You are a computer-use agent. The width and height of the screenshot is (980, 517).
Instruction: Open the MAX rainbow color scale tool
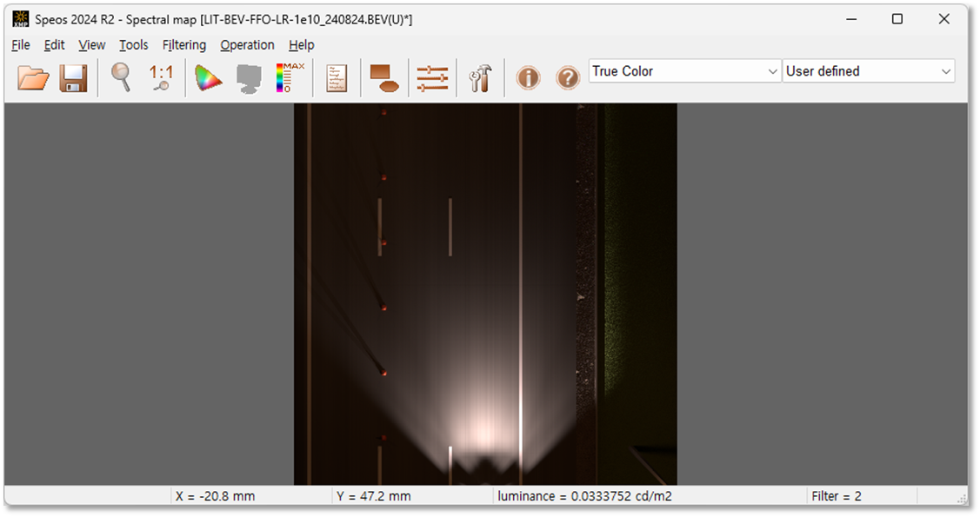[x=290, y=77]
